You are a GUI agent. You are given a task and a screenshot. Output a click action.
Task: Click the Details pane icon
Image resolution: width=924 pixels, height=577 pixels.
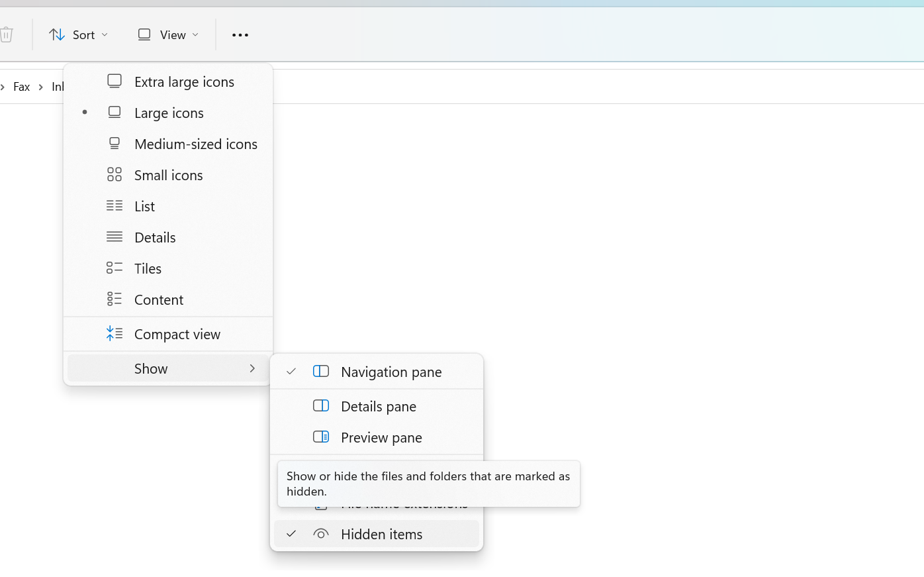(x=321, y=405)
